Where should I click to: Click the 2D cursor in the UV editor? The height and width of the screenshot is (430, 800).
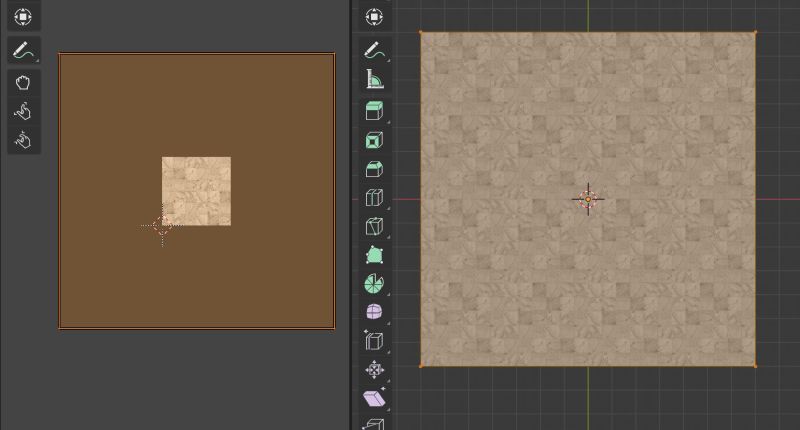tap(162, 225)
